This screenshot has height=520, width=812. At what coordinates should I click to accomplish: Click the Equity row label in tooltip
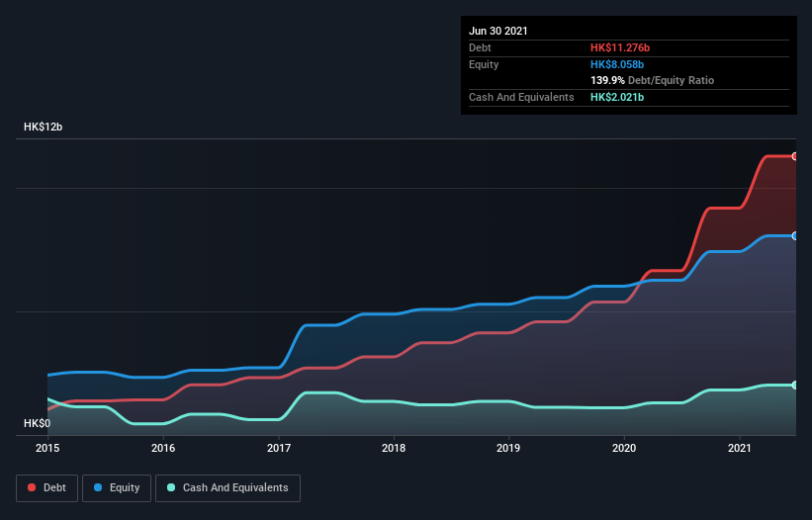484,64
